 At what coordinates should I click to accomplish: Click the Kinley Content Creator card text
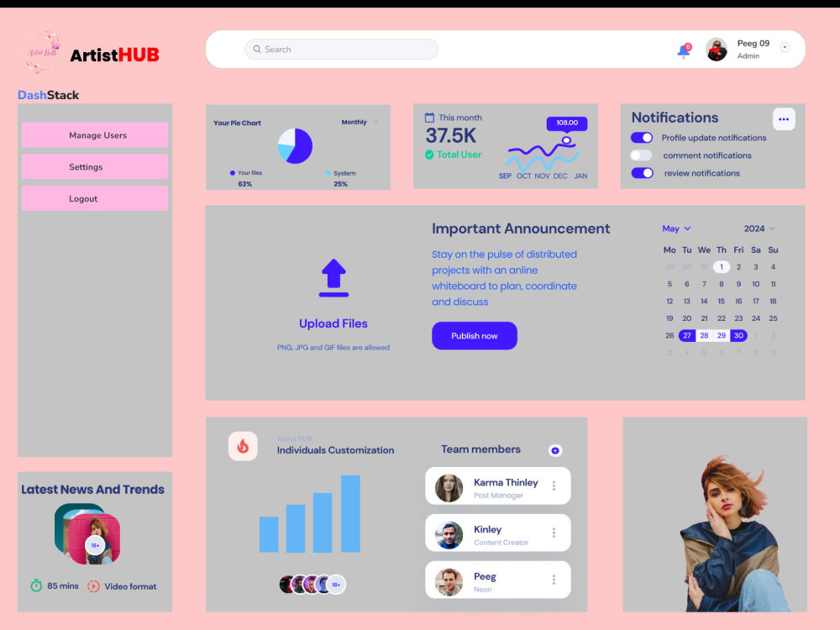coord(501,535)
